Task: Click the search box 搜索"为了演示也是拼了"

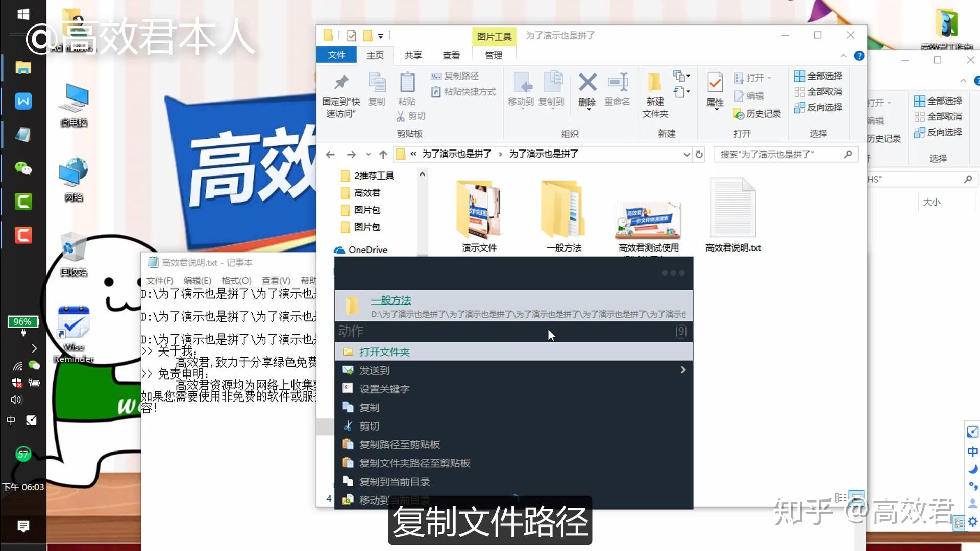Action: 785,154
